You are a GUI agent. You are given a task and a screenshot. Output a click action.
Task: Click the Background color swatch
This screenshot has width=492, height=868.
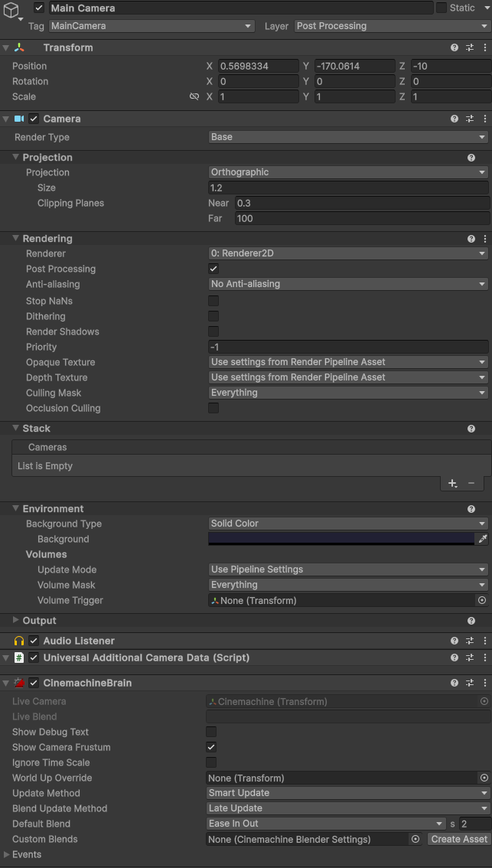click(341, 539)
